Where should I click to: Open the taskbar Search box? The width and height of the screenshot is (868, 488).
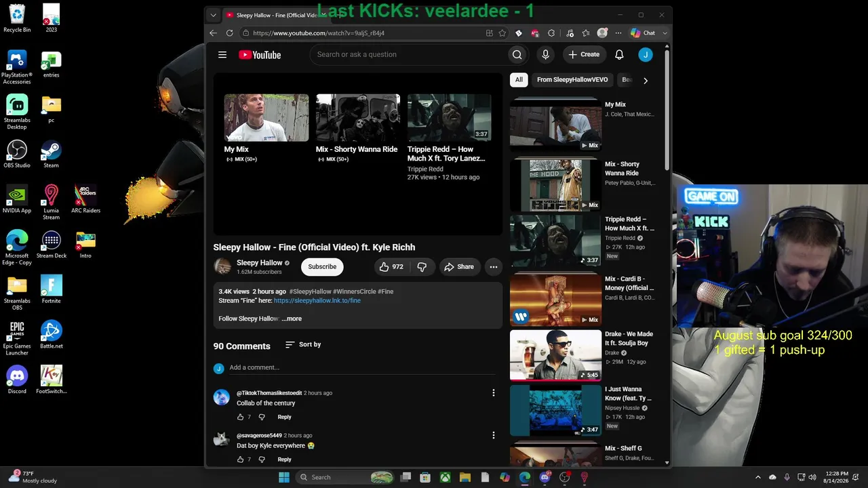pyautogui.click(x=346, y=477)
